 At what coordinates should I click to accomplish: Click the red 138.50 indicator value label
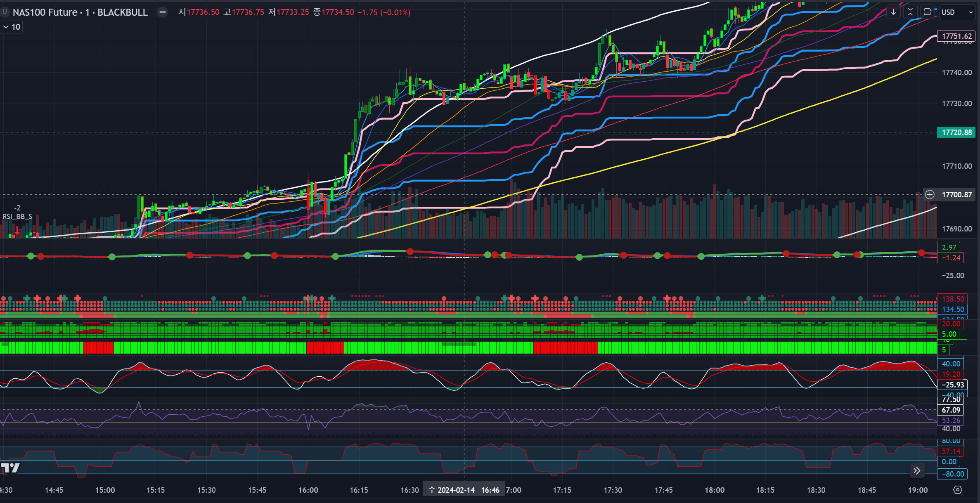pyautogui.click(x=952, y=299)
